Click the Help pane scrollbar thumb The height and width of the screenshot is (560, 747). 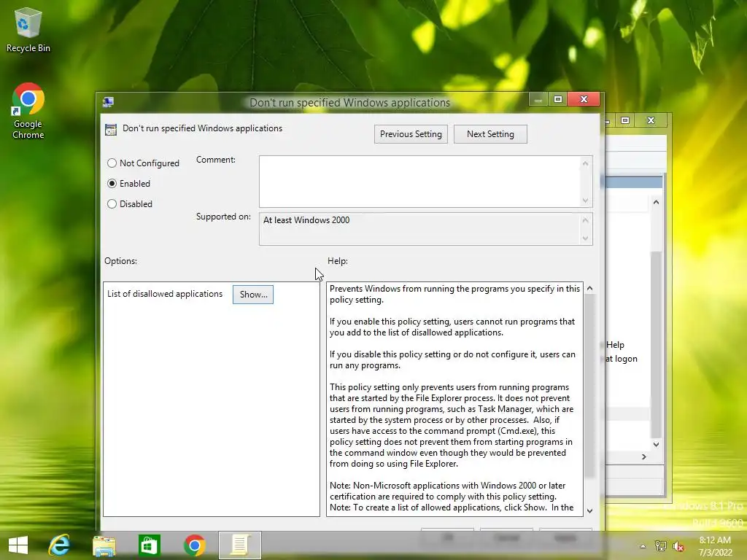click(589, 386)
